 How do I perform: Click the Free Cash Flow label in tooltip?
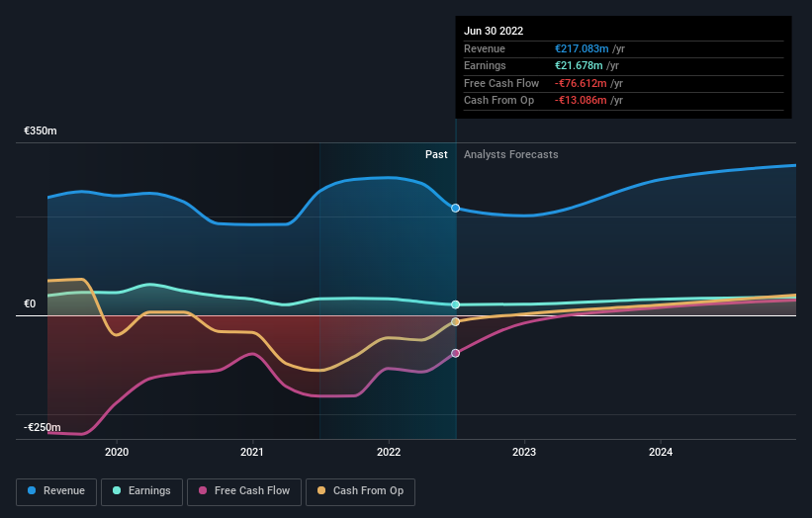501,83
